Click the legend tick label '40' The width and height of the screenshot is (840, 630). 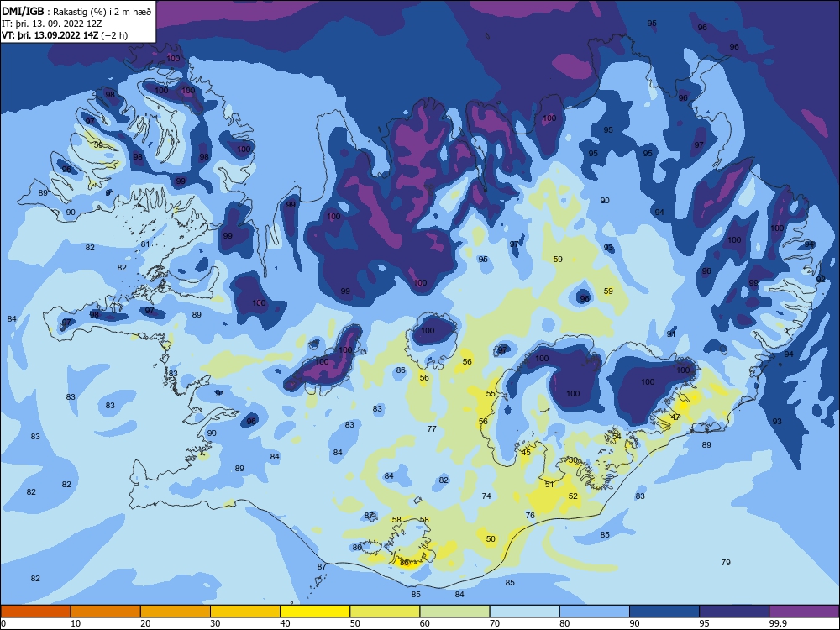(285, 623)
